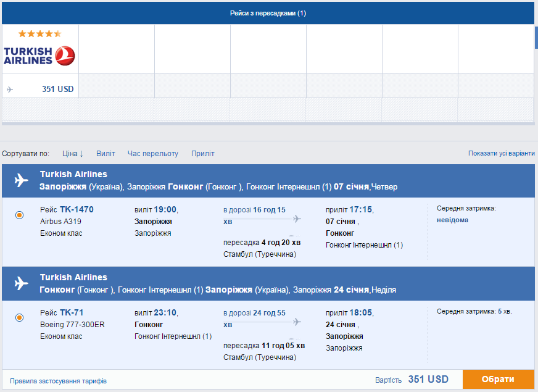This screenshot has height=392, width=538.
Task: Sort results by Виліт
Action: 106,154
